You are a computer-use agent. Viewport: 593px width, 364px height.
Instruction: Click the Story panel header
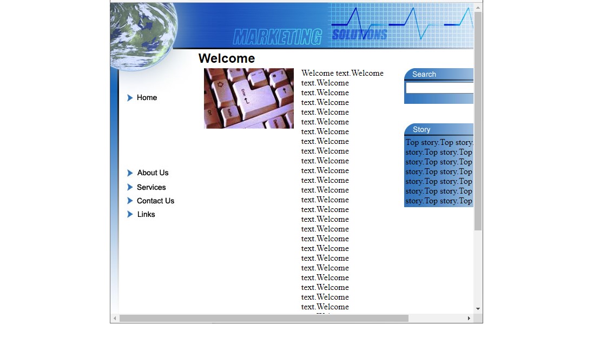[x=438, y=129]
